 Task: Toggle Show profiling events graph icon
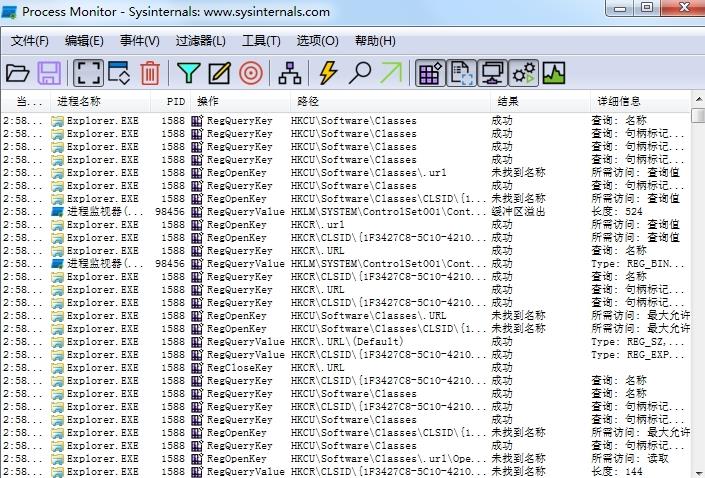pyautogui.click(x=554, y=73)
